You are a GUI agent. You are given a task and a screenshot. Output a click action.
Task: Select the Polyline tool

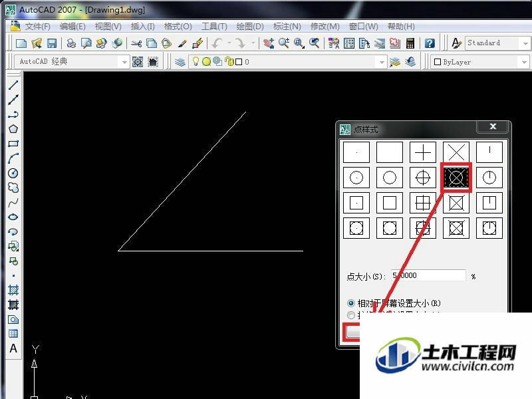click(x=13, y=114)
